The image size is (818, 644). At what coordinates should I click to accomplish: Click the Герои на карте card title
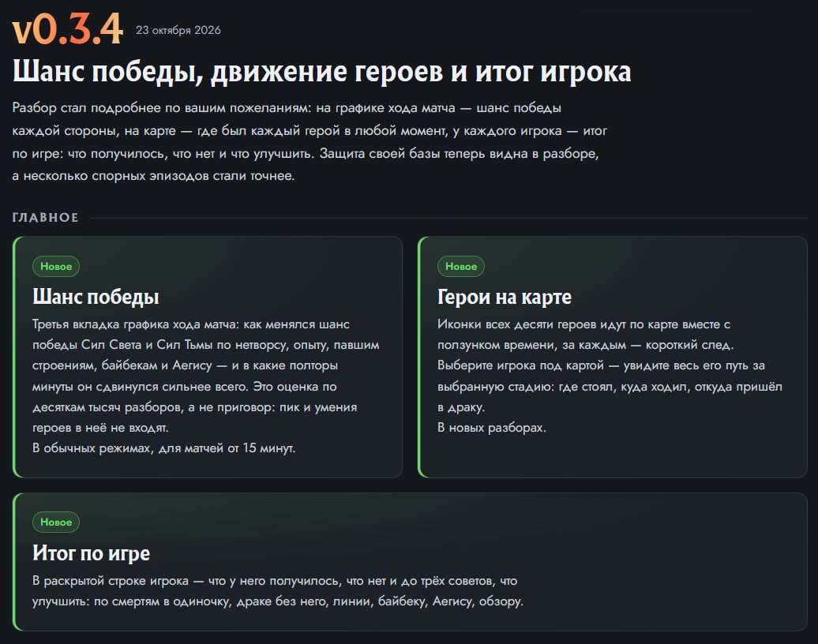click(504, 297)
